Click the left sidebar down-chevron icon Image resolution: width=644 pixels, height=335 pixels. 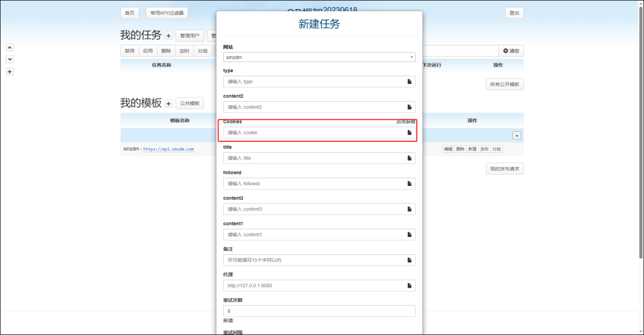10,59
